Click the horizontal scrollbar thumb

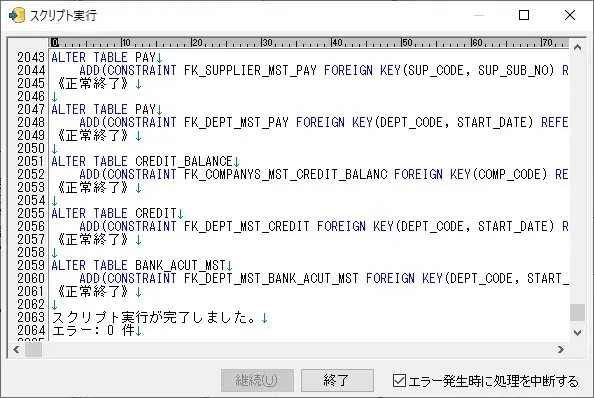[33, 350]
